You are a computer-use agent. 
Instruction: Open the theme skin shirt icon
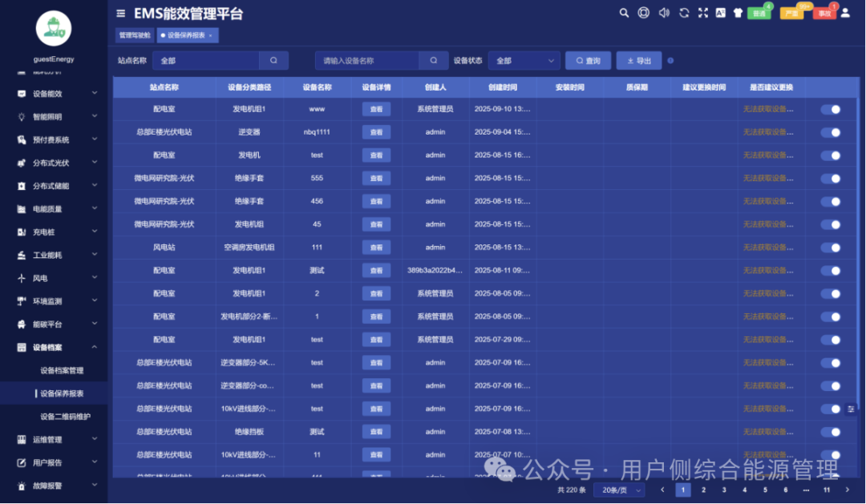(737, 13)
